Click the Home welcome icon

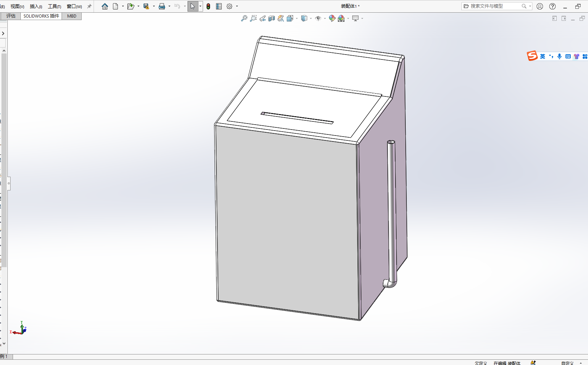click(x=105, y=6)
